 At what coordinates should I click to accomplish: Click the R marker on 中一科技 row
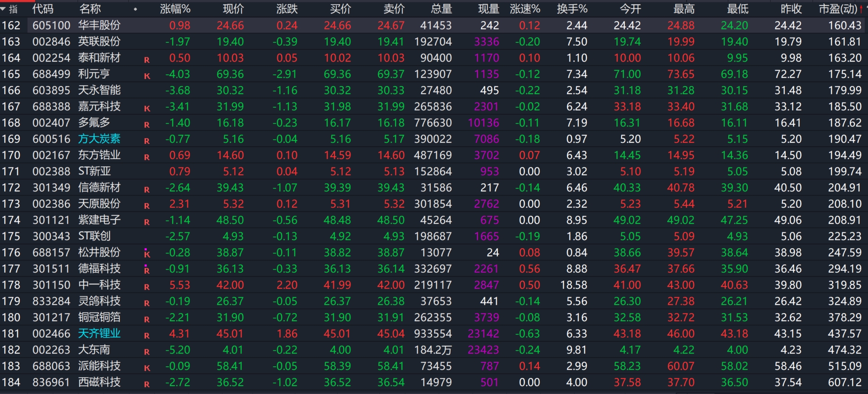tap(147, 287)
